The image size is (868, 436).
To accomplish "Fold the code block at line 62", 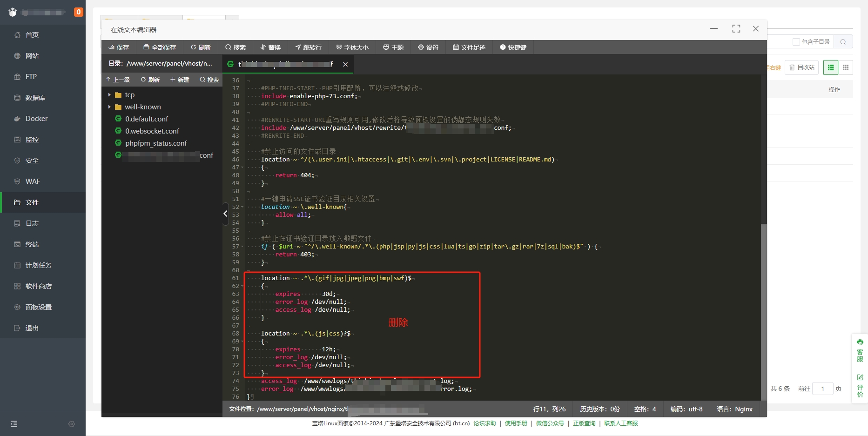I will [242, 286].
